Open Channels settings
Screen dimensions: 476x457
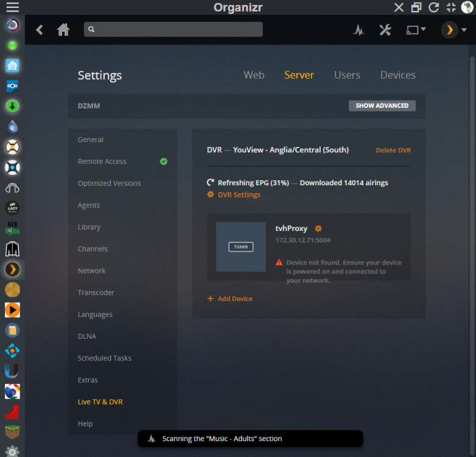coord(93,249)
